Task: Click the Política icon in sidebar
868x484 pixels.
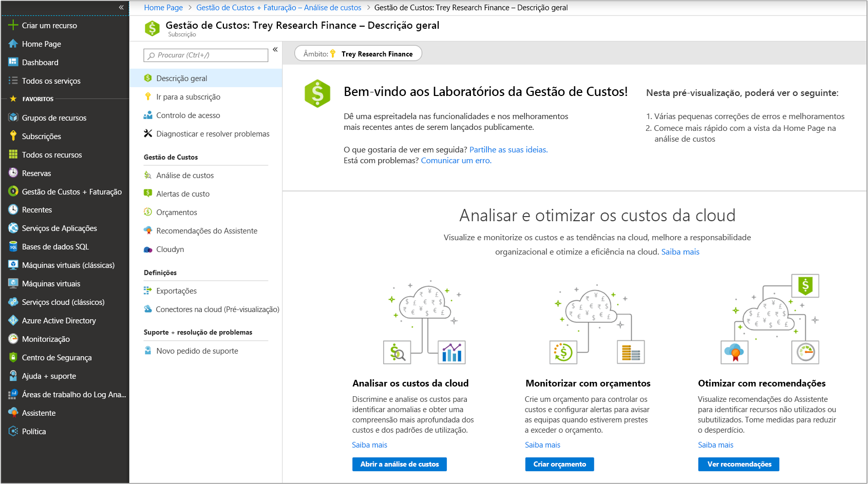Action: pyautogui.click(x=13, y=431)
